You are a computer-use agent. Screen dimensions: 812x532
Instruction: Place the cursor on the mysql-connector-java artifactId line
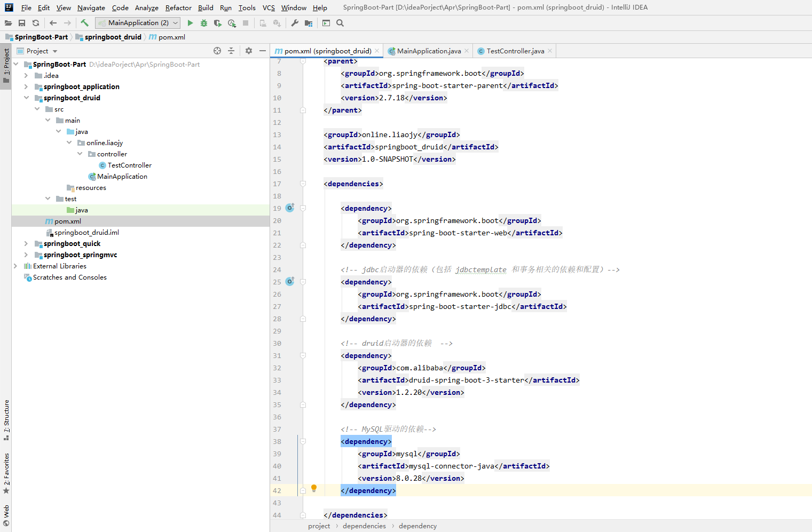[x=454, y=466]
